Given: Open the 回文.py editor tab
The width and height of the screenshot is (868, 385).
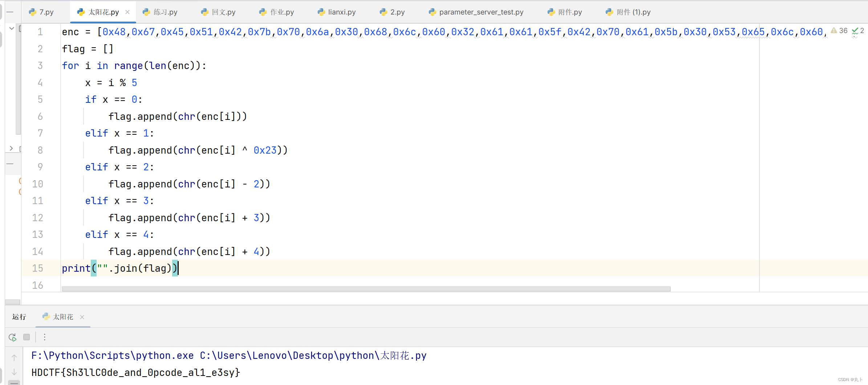Looking at the screenshot, I should click(x=218, y=12).
